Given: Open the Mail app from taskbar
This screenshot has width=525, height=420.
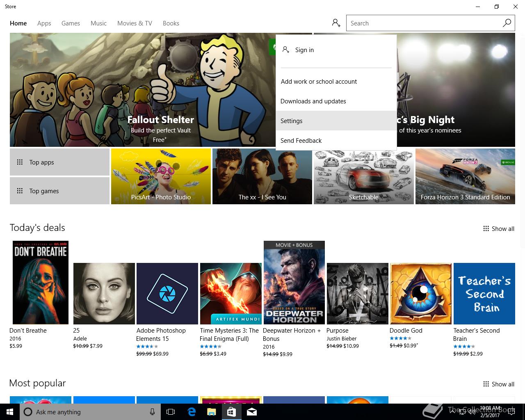Looking at the screenshot, I should click(252, 412).
